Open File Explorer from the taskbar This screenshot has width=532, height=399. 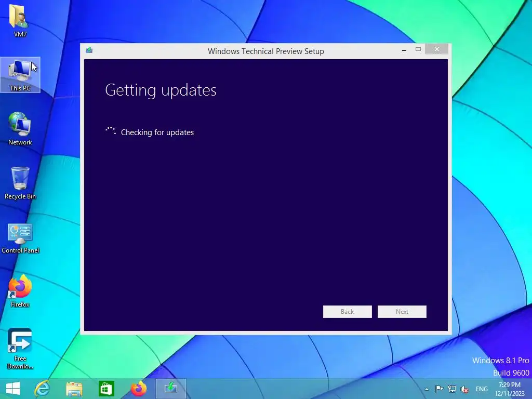[74, 389]
